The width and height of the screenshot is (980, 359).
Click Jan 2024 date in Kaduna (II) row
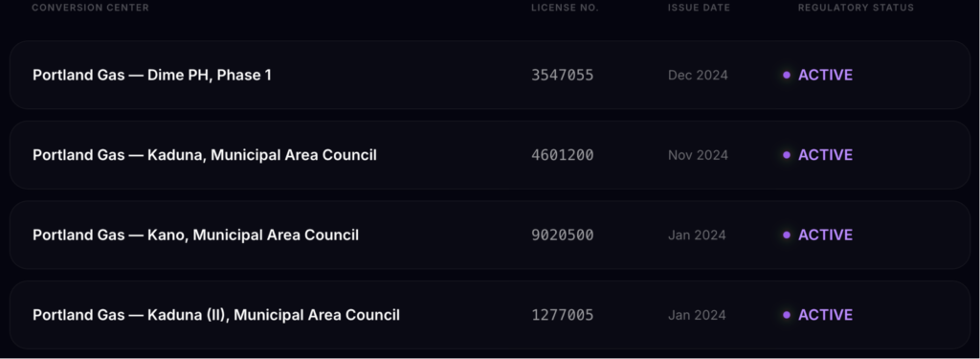pyautogui.click(x=697, y=315)
